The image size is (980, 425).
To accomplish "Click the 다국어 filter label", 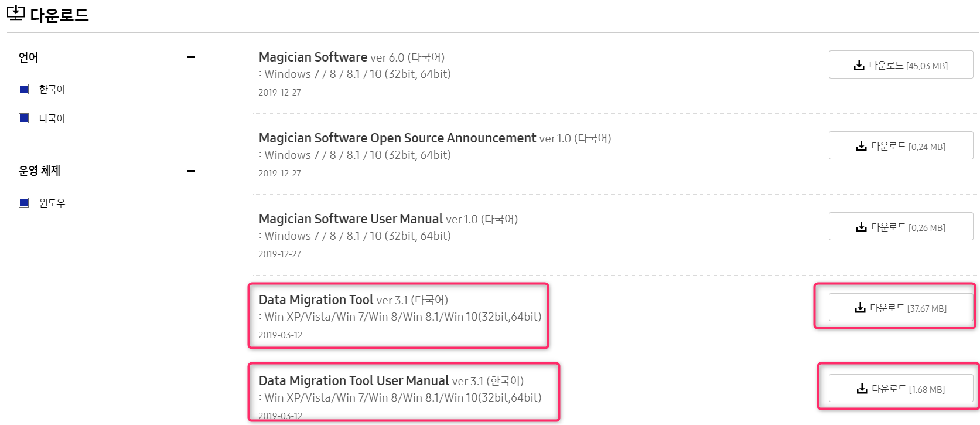I will click(52, 118).
